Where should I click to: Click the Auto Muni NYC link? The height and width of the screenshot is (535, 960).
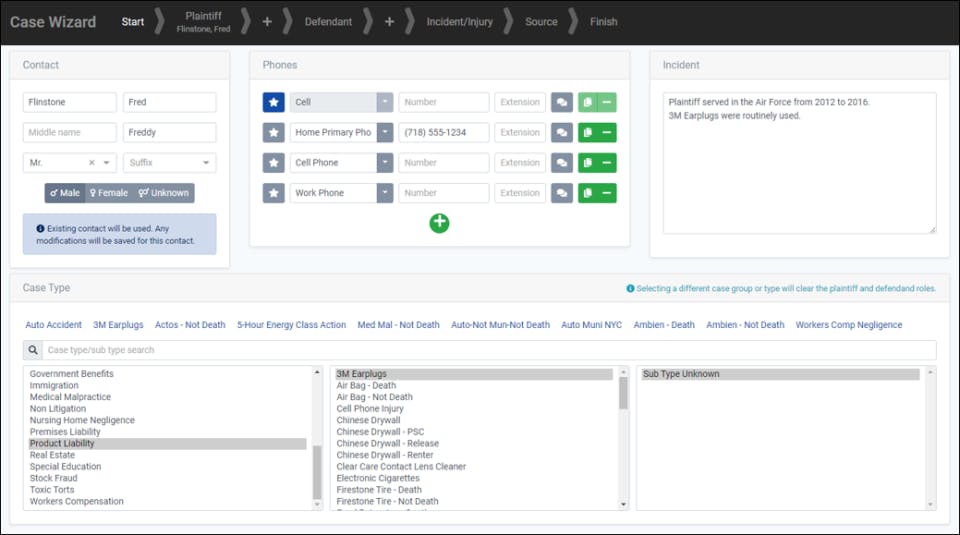pyautogui.click(x=591, y=325)
